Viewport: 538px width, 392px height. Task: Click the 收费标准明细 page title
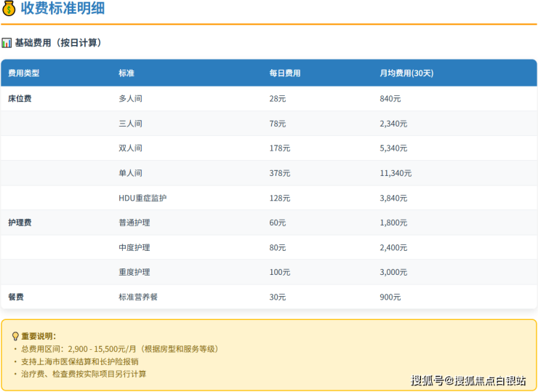(62, 9)
